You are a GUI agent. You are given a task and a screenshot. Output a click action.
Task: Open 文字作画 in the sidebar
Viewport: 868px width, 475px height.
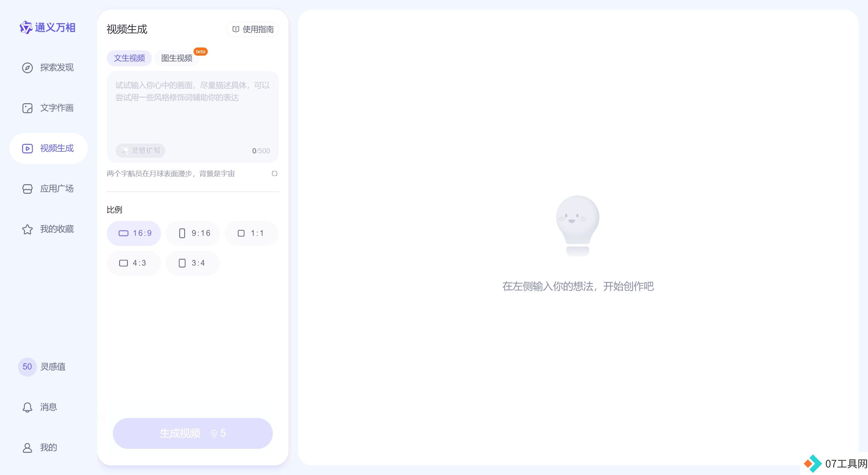click(x=48, y=108)
